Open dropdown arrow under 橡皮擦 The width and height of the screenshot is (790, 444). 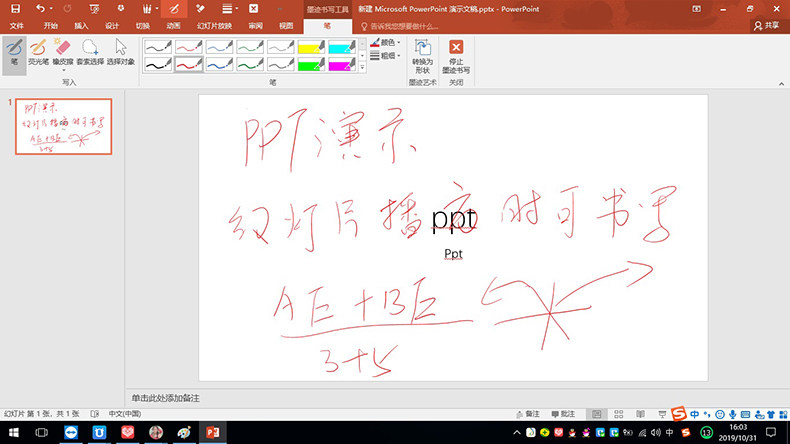tap(63, 70)
